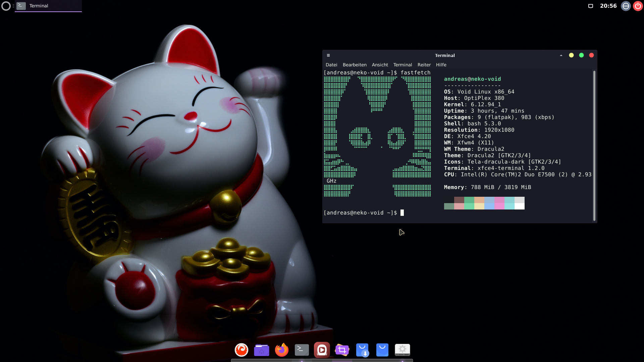This screenshot has height=362, width=644.
Task: Open the software store shopping bag icon
Action: (382, 350)
